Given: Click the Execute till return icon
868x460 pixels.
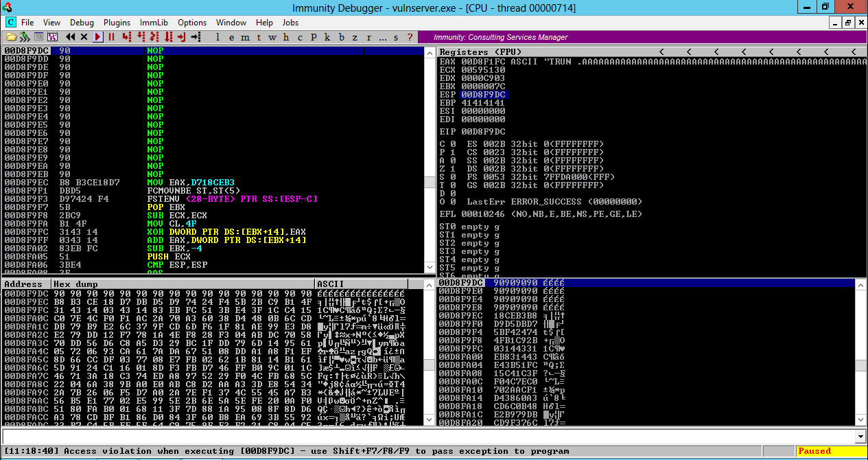Looking at the screenshot, I should pos(182,36).
